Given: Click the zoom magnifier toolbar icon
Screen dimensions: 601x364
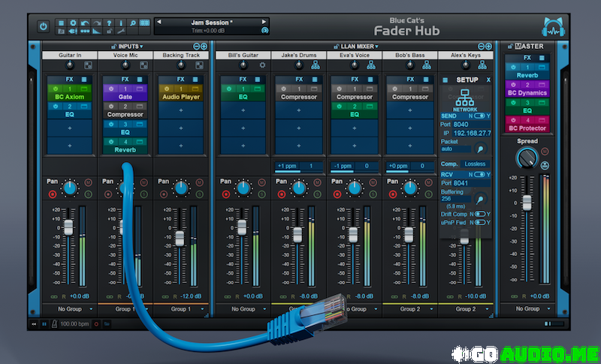Looking at the screenshot, I should coord(132,23).
